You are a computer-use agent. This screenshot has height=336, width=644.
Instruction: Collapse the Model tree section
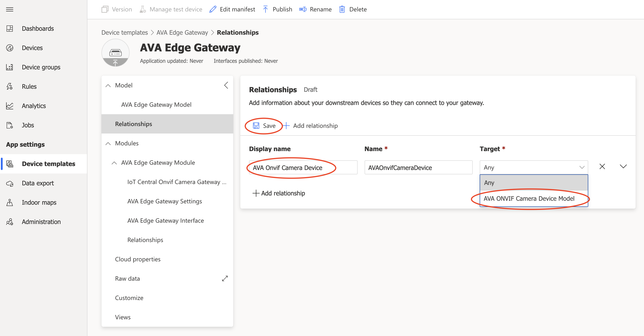tap(108, 85)
